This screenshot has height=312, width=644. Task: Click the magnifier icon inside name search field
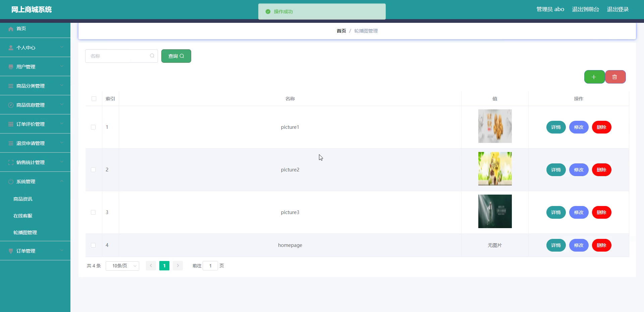tap(152, 56)
